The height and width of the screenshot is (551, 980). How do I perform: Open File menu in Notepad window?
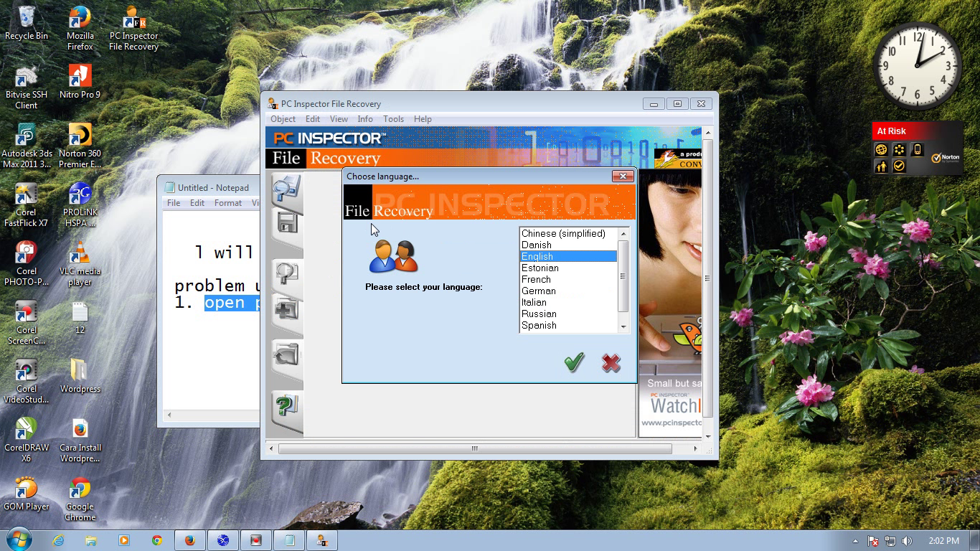174,203
